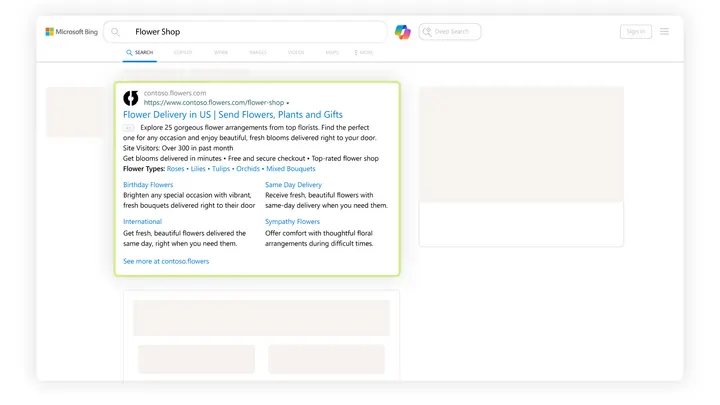Viewport: 720px width, 405px height.
Task: Click the 'Free and secure checkout' text
Action: tap(266, 158)
